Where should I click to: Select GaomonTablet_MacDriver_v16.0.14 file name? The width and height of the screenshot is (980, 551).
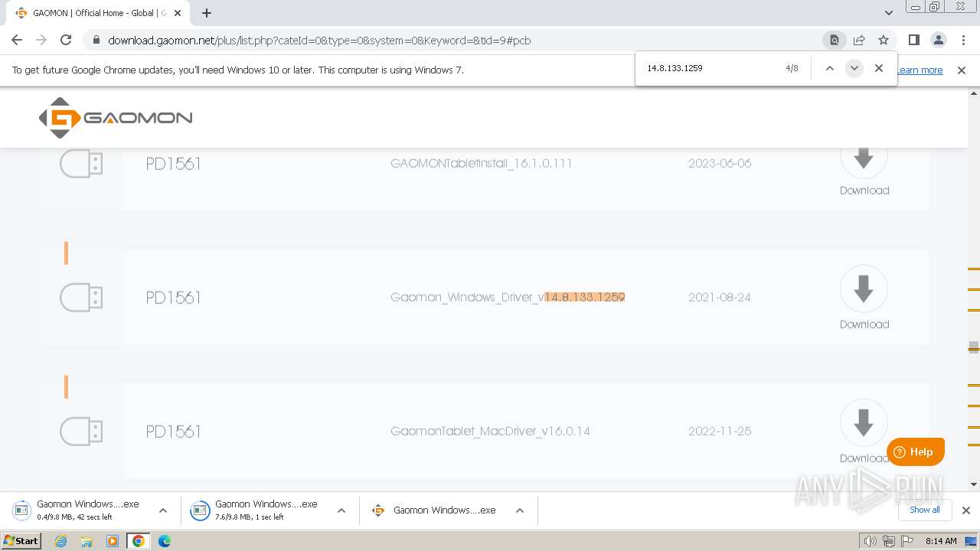click(x=490, y=431)
